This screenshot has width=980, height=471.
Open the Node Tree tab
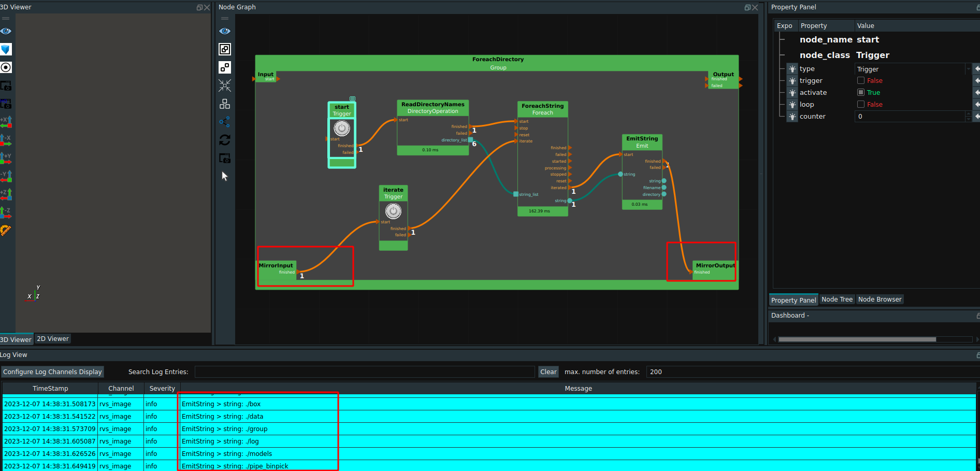(837, 299)
